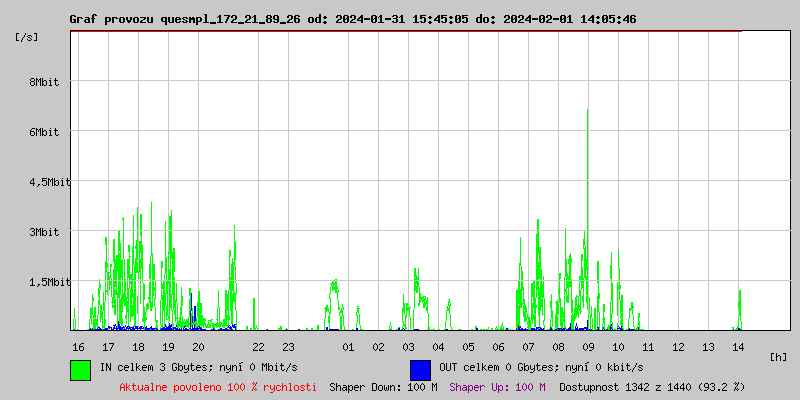Select hour 16 on the time axis

click(x=78, y=347)
